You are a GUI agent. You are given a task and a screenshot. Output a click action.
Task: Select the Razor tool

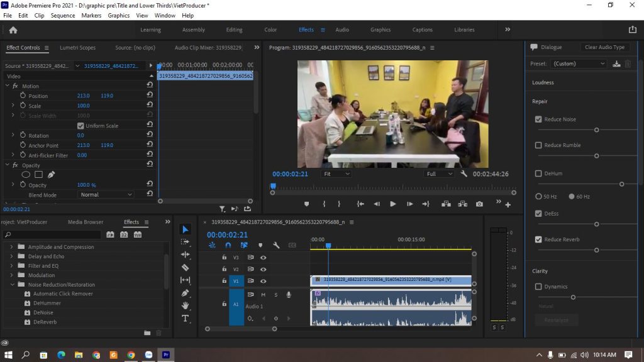click(x=186, y=267)
